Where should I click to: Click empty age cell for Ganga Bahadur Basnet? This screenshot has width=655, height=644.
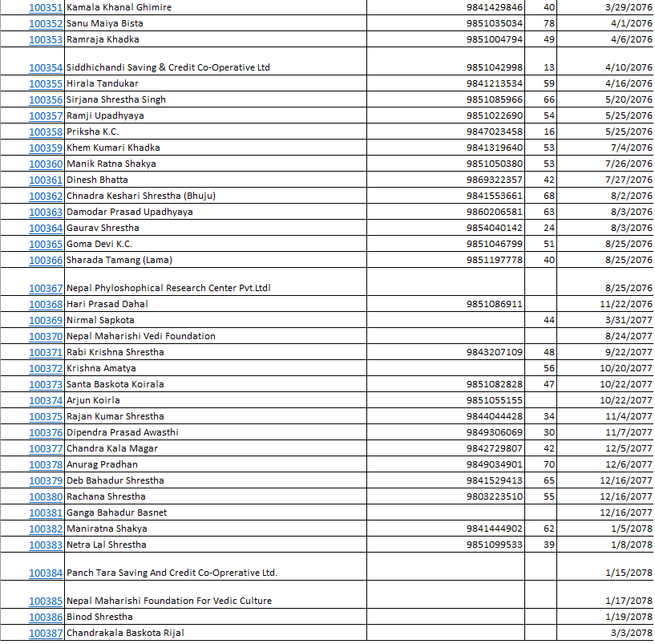click(x=544, y=512)
